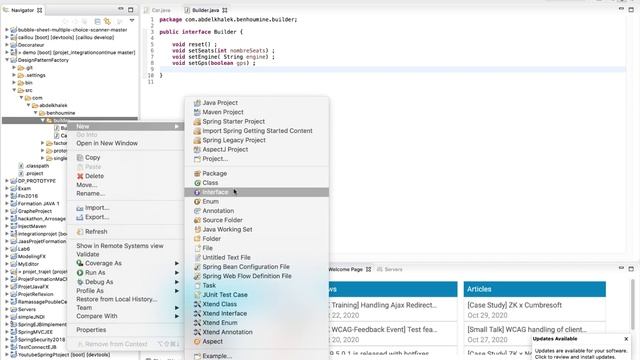Click the Xtend Annotation icon
Viewport: 640px width, 360px height.
point(197,332)
